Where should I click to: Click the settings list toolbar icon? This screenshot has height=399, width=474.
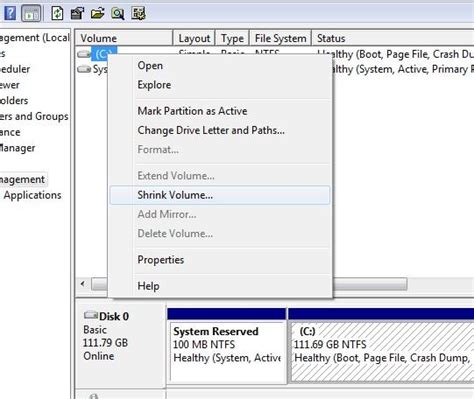pos(138,14)
